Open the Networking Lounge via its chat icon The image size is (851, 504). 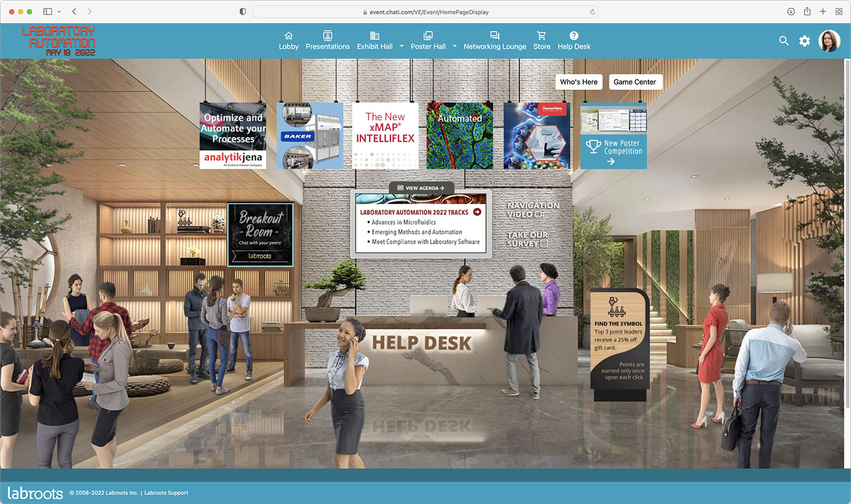click(x=495, y=34)
